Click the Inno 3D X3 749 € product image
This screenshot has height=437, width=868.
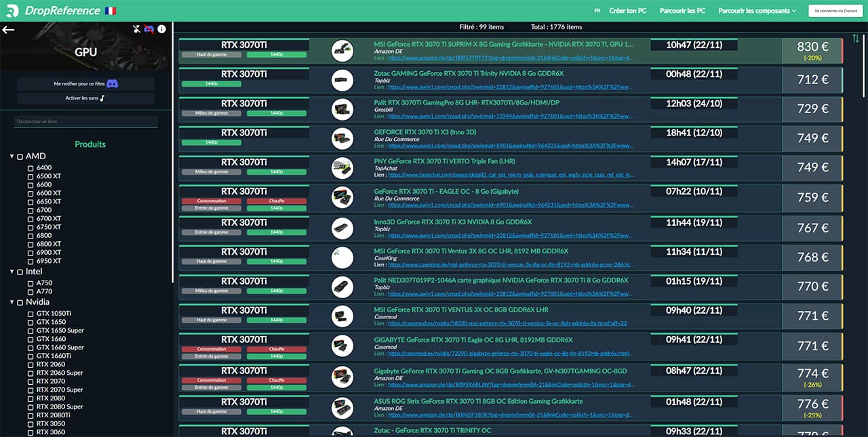(x=342, y=138)
